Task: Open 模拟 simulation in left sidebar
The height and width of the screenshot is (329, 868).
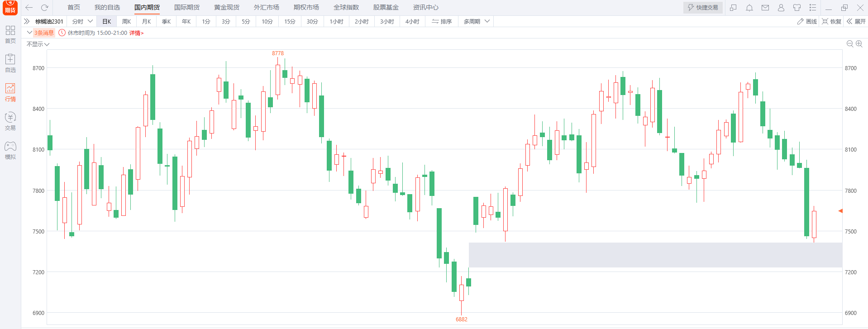Action: coord(10,150)
